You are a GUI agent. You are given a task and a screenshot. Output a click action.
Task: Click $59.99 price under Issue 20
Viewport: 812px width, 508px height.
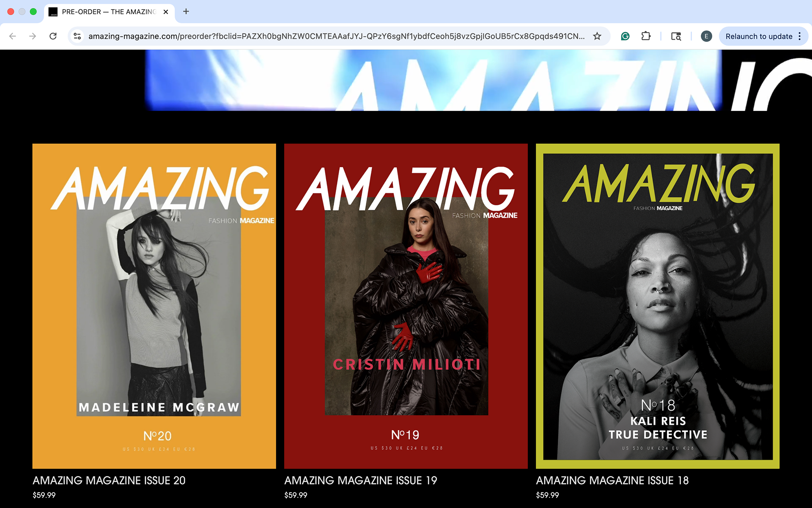[44, 495]
